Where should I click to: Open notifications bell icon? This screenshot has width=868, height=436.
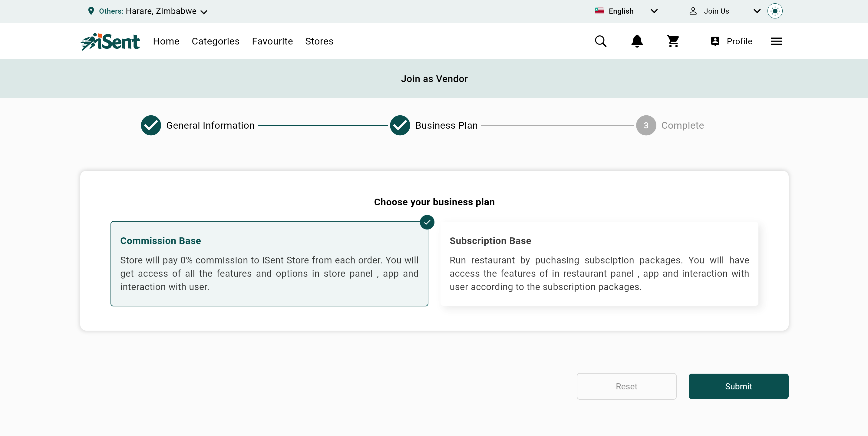(x=637, y=41)
